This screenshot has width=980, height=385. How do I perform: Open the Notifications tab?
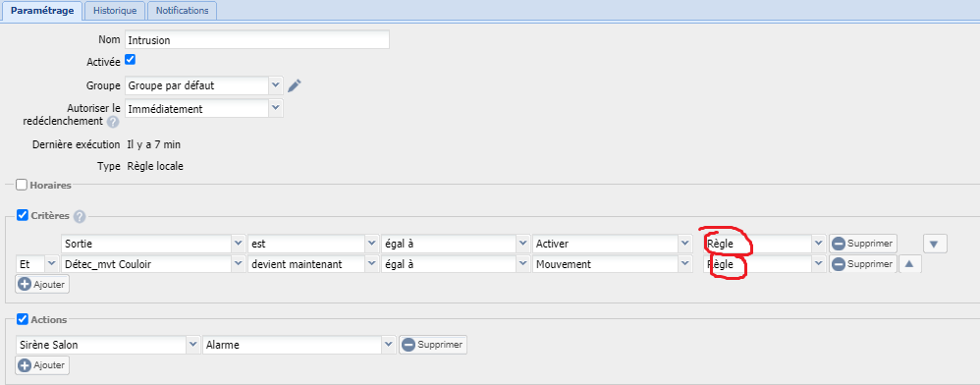pyautogui.click(x=183, y=11)
